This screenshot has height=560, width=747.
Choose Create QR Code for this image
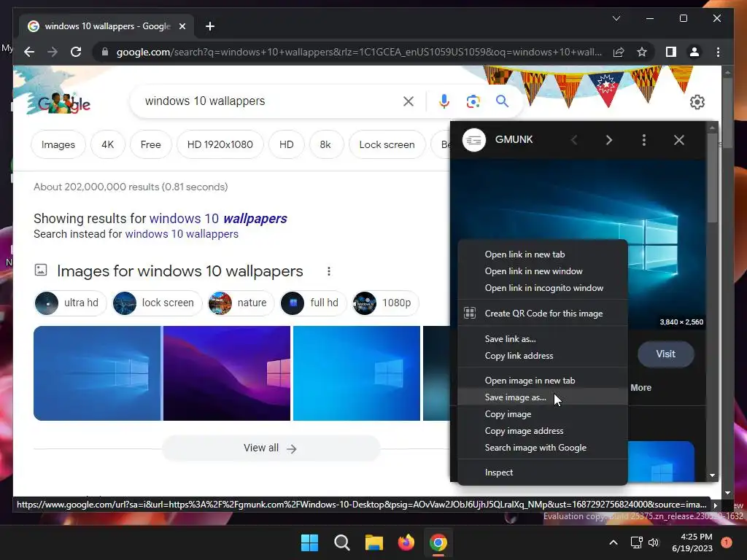click(543, 314)
